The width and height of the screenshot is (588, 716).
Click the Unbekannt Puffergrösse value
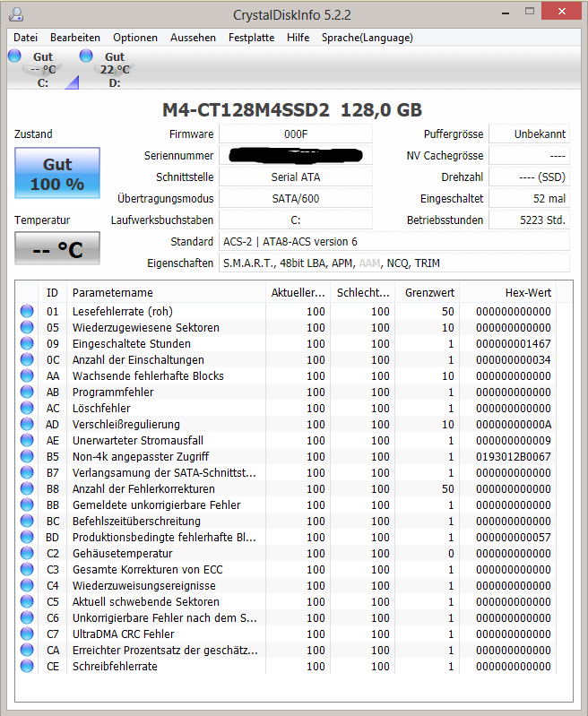click(x=529, y=134)
